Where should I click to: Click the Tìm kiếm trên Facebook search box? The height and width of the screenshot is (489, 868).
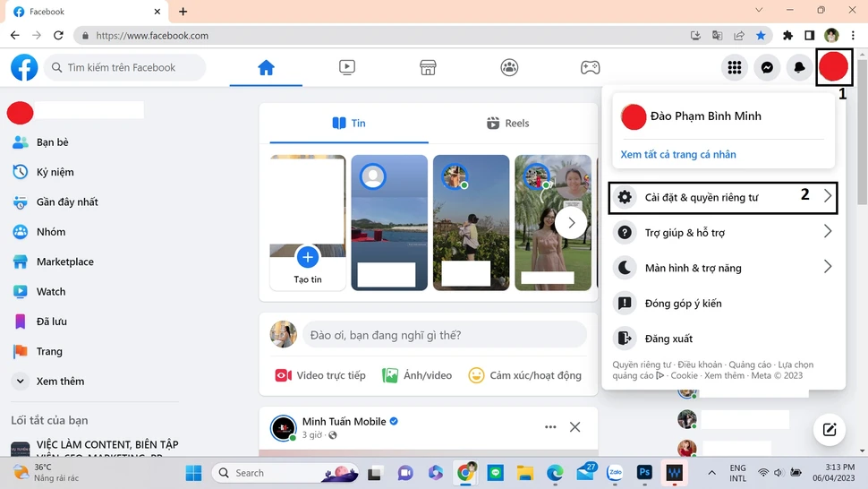coord(125,67)
